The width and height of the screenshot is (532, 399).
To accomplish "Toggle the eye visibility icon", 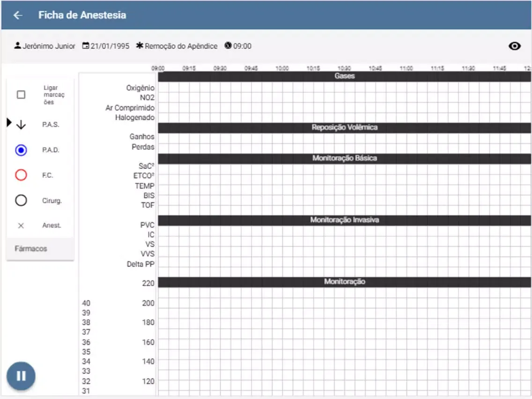I will (514, 46).
